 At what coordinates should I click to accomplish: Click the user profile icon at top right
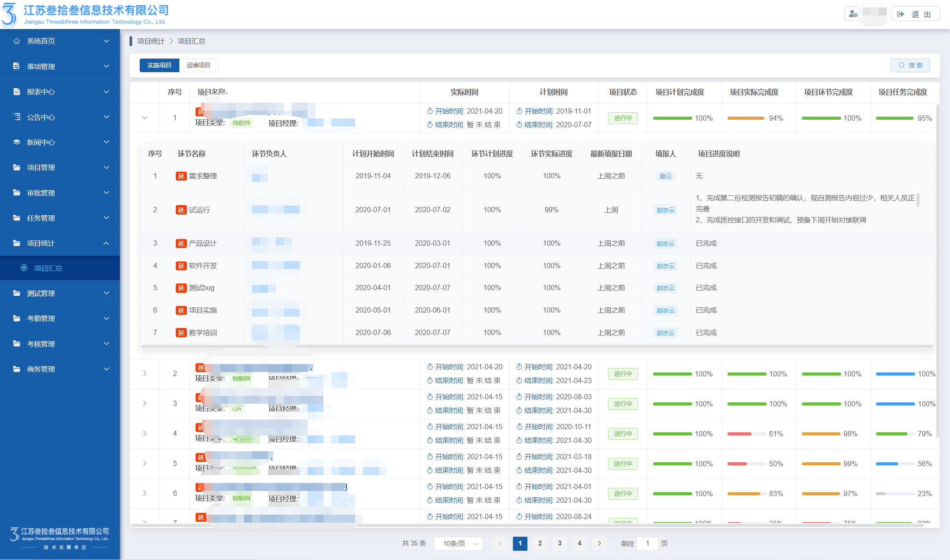click(853, 14)
